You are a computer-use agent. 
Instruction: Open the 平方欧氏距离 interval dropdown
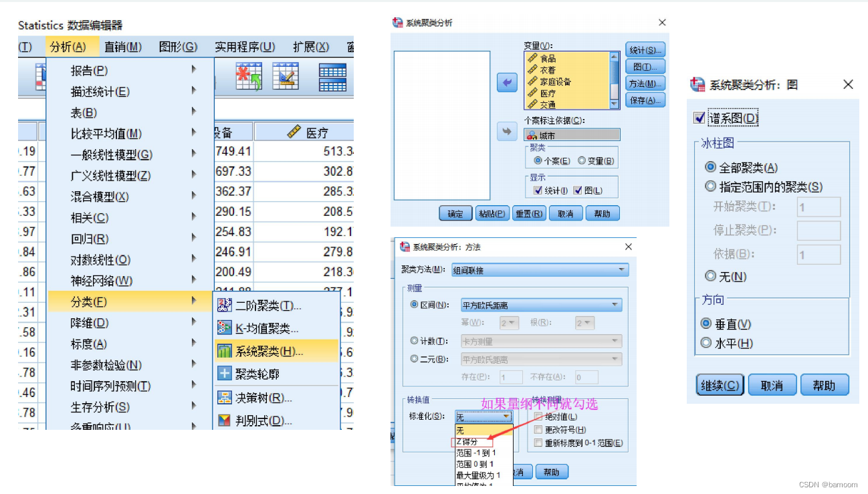[x=541, y=305]
